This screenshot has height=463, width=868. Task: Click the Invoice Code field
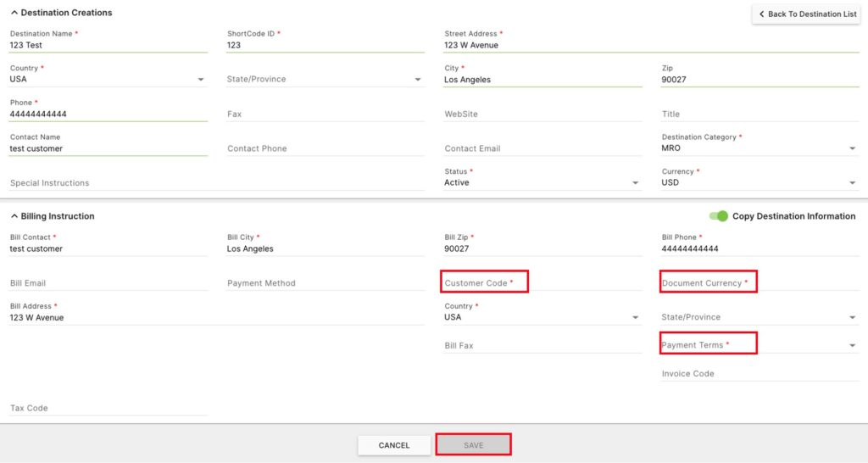[759, 374]
